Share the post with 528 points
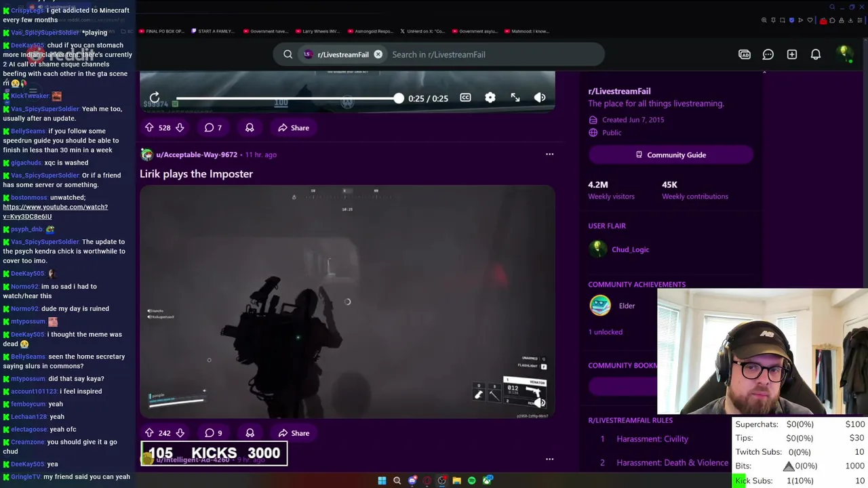 pos(294,127)
